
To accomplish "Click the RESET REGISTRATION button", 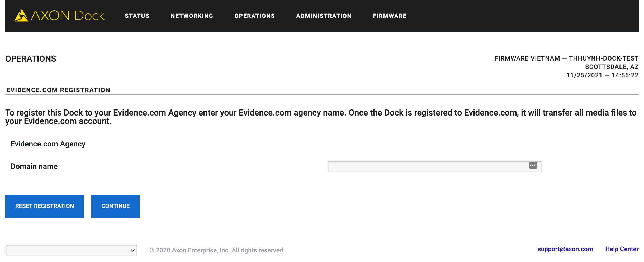I will (45, 206).
